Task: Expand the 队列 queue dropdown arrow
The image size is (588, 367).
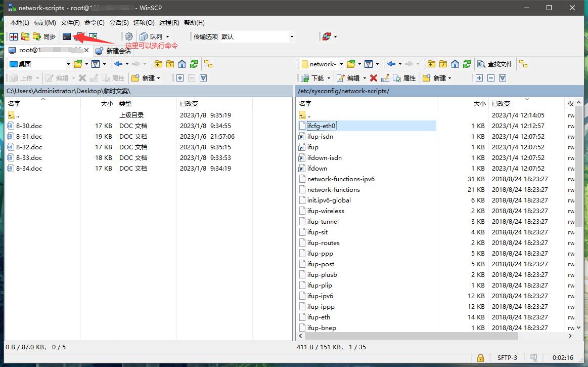Action: [168, 36]
